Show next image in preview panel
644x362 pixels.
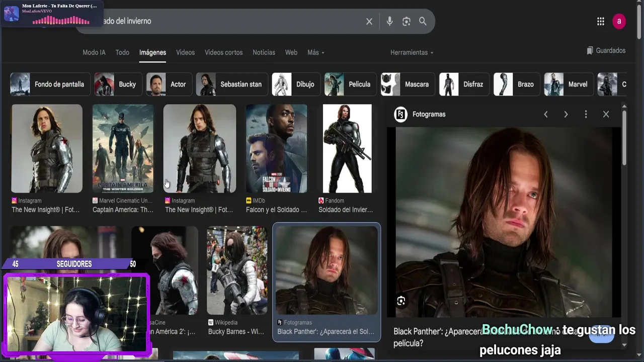click(566, 114)
